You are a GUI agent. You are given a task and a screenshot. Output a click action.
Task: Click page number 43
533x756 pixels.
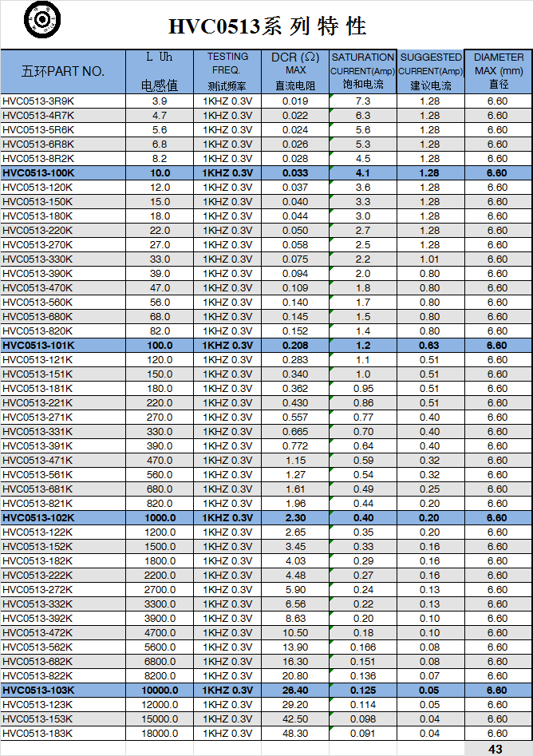495,750
